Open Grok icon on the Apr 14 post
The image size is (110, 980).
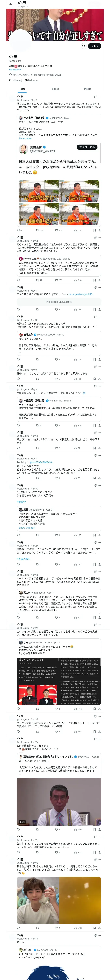(95, 433)
